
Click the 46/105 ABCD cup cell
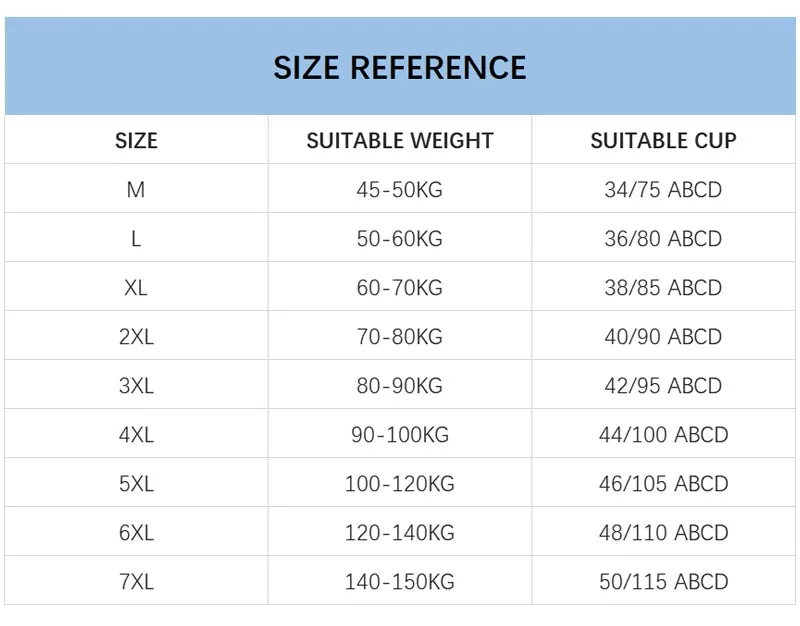(x=663, y=484)
